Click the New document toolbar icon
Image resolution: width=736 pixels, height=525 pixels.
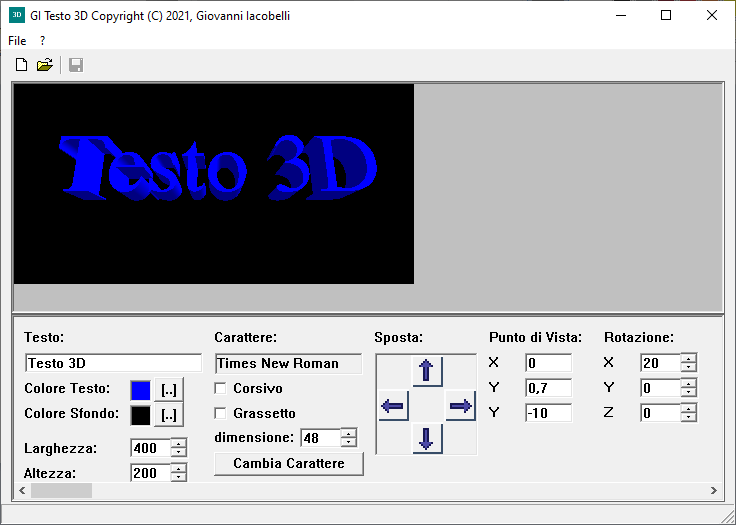click(21, 65)
